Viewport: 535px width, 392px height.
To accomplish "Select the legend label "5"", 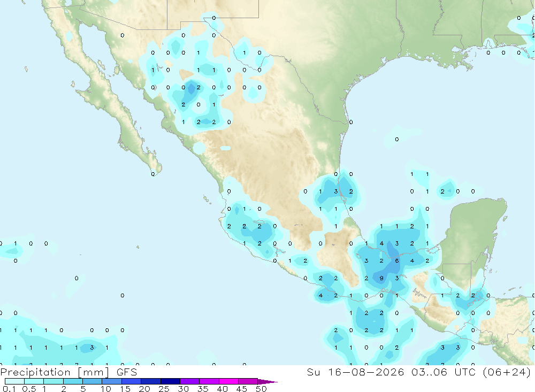I will pyautogui.click(x=83, y=389).
